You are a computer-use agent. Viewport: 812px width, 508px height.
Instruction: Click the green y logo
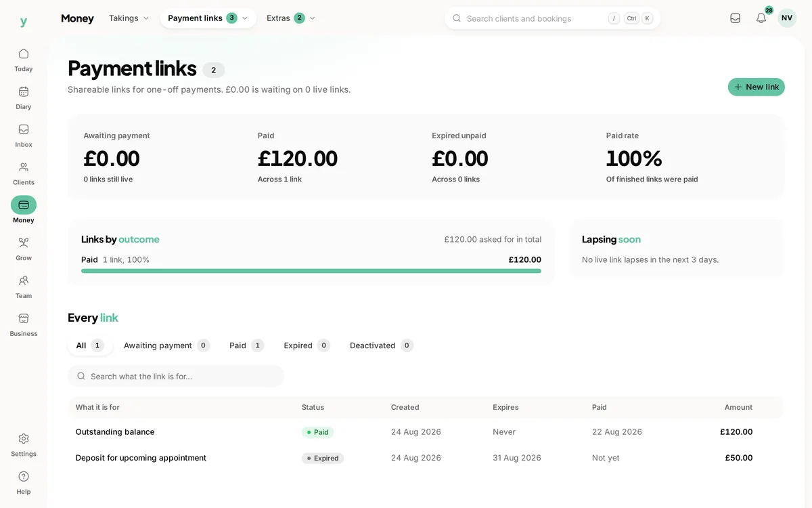pos(24,22)
